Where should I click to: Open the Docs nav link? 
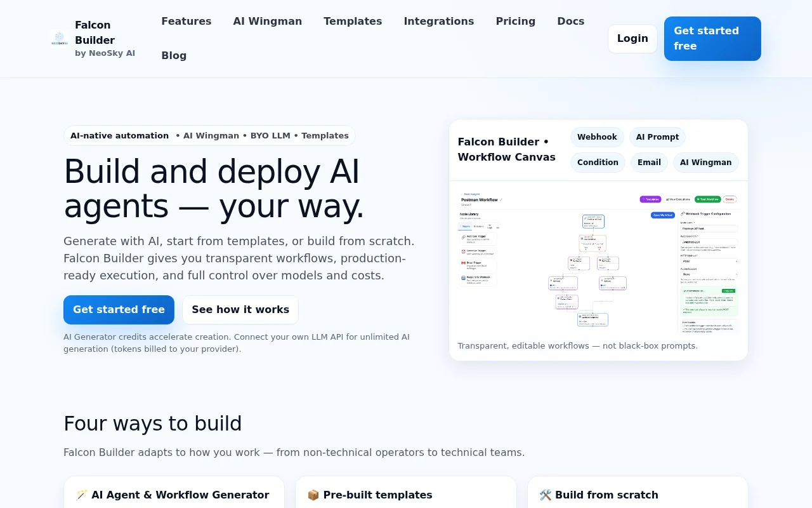click(x=571, y=21)
